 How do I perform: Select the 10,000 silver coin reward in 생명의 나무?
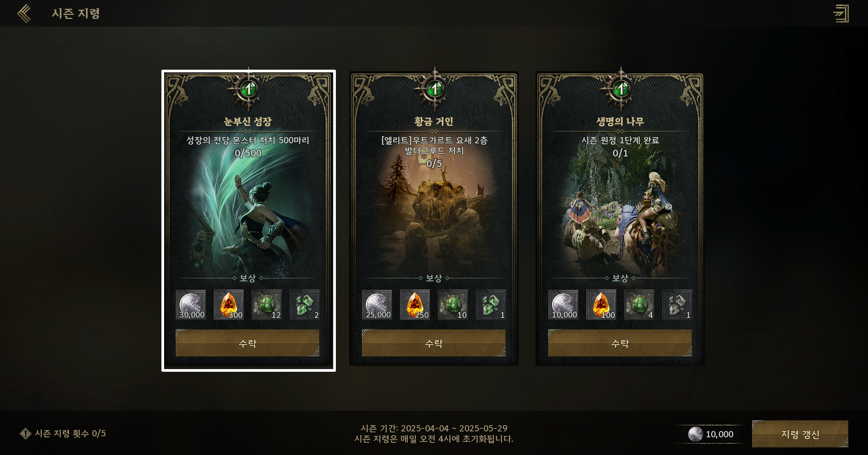563,304
